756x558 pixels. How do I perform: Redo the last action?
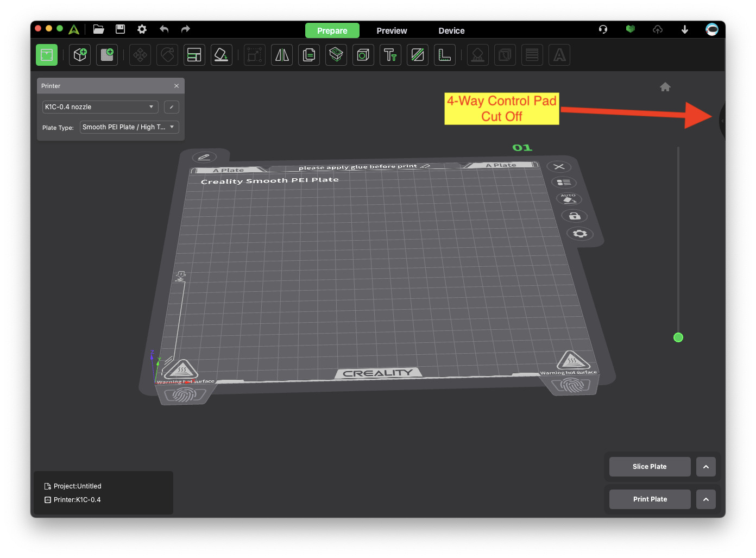pyautogui.click(x=186, y=29)
